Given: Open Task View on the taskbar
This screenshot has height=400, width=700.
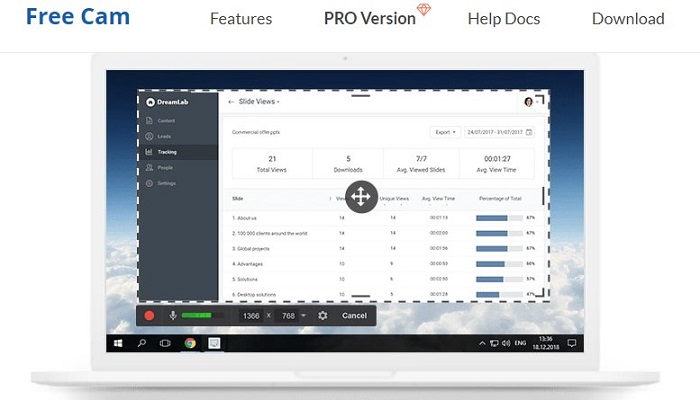Looking at the screenshot, I should click(x=165, y=343).
